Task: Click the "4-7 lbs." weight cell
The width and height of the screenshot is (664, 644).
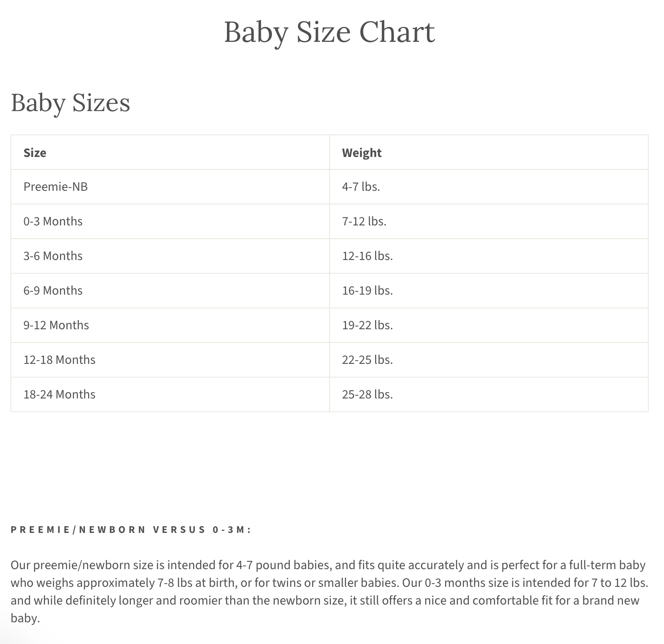Action: 361,187
